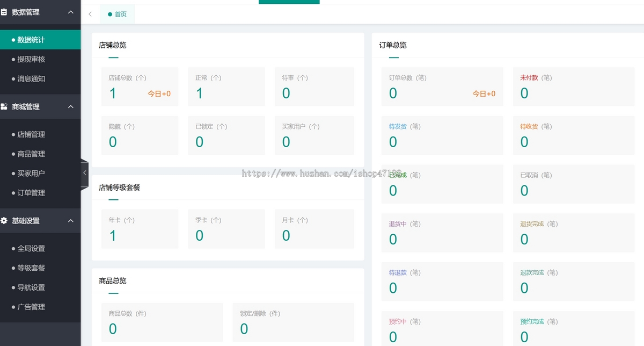644x346 pixels.
Task: Click the 未付款 order label
Action: pos(529,78)
